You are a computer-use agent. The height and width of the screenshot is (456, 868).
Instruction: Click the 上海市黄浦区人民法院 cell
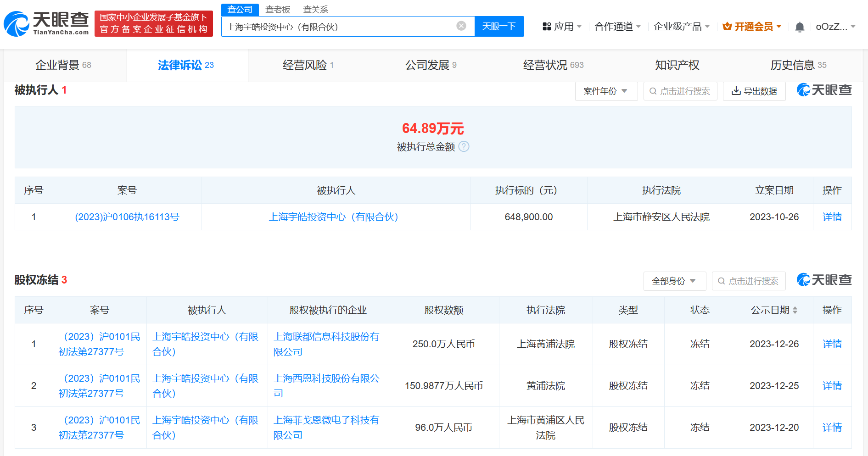point(546,428)
